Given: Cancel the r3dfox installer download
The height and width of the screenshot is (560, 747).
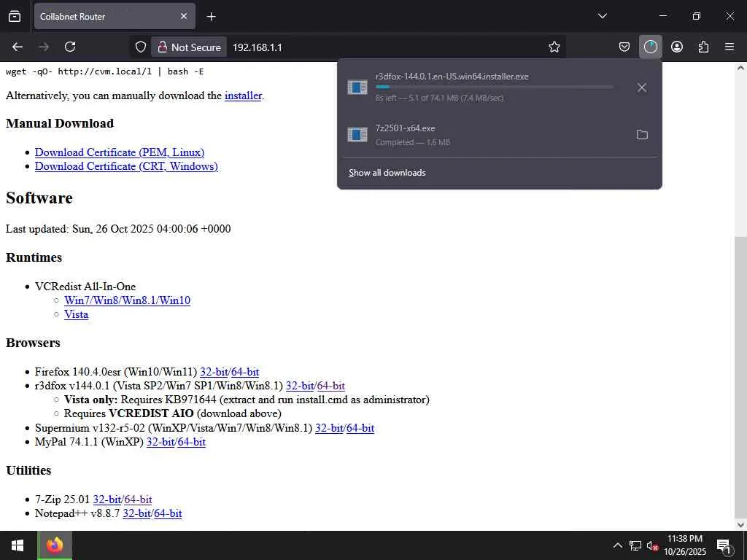Looking at the screenshot, I should [642, 87].
